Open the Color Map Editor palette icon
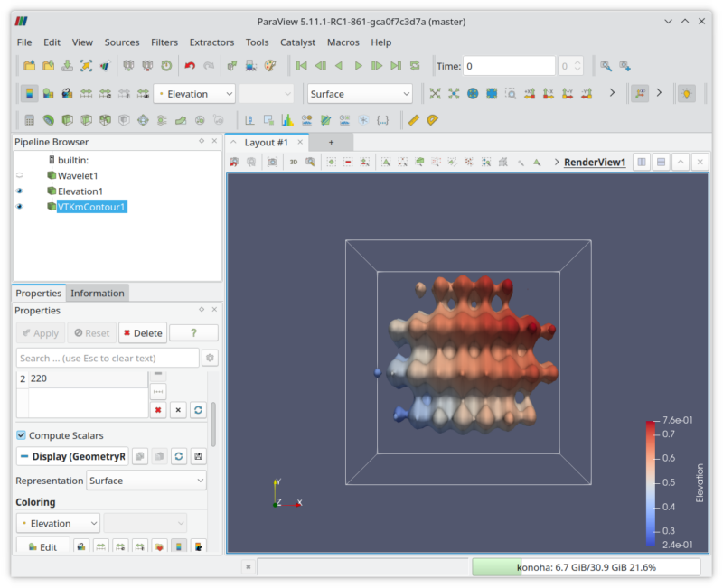The height and width of the screenshot is (588, 723). [270, 66]
